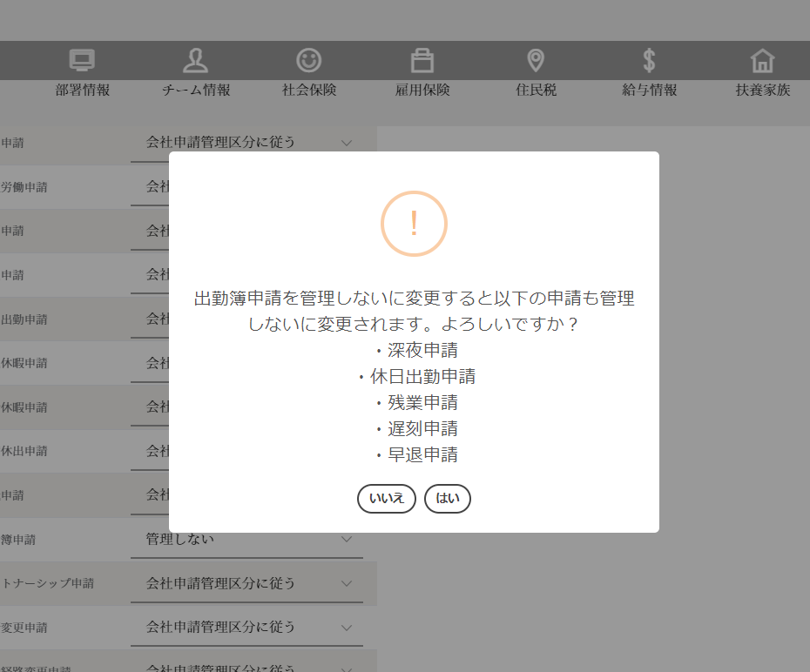Click the 住民税 location pin icon
The height and width of the screenshot is (672, 810).
pos(536,60)
